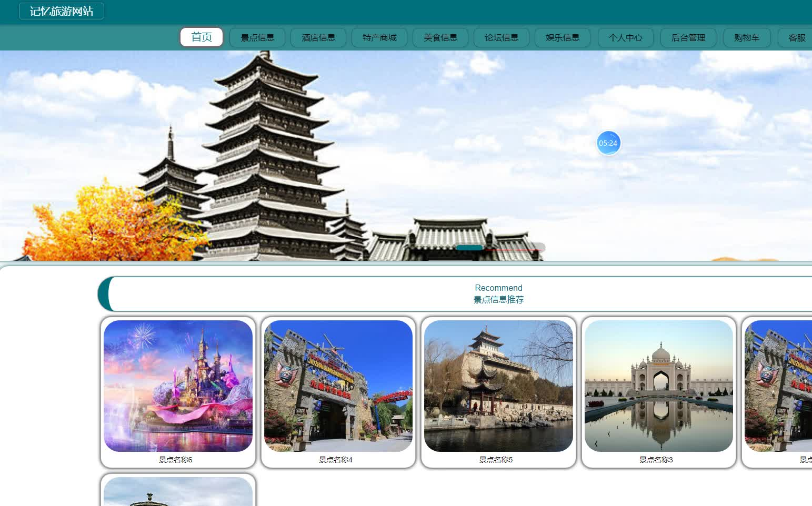Click the 景点信息推荐 section title
Image resolution: width=812 pixels, height=506 pixels.
click(498, 299)
